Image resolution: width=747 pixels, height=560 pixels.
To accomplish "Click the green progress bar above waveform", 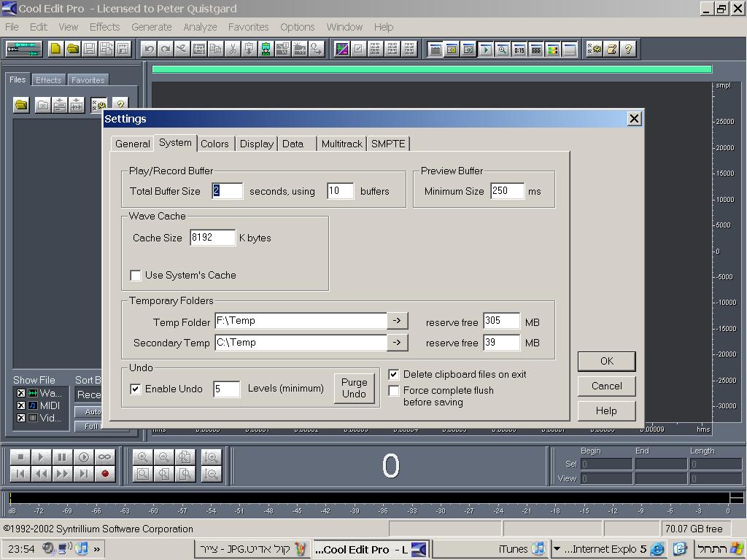I will 432,69.
